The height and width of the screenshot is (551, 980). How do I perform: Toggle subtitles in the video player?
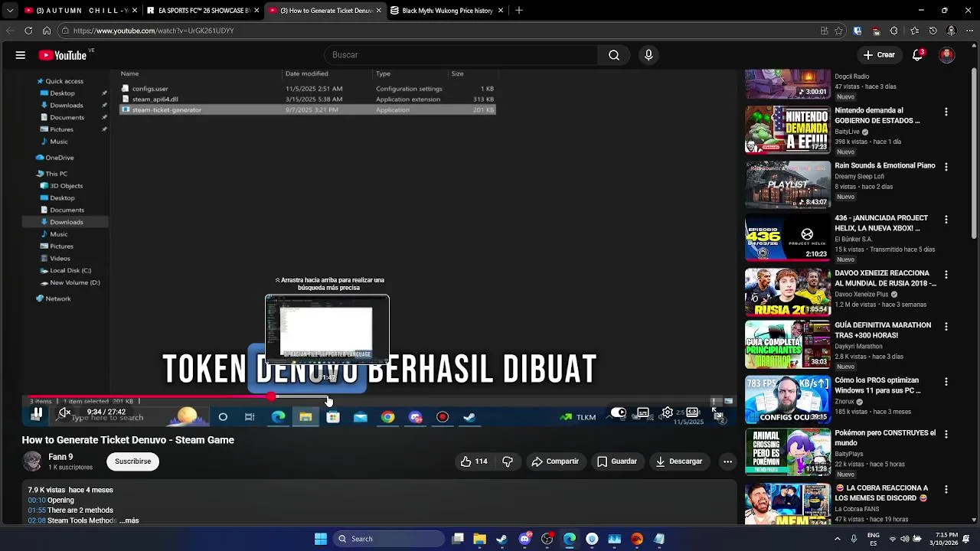[x=643, y=412]
